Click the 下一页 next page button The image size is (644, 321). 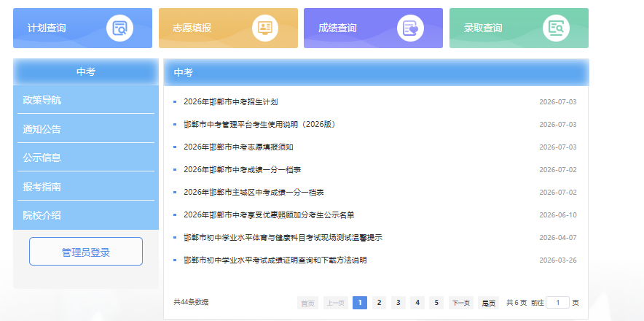click(461, 303)
